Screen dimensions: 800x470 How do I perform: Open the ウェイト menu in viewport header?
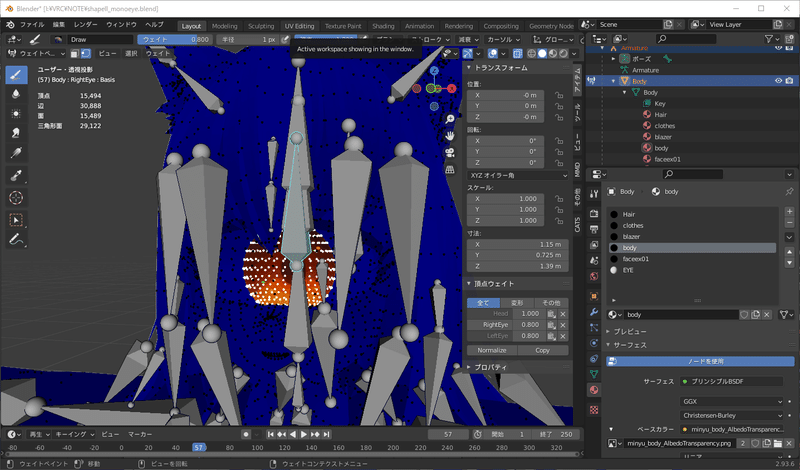point(158,53)
